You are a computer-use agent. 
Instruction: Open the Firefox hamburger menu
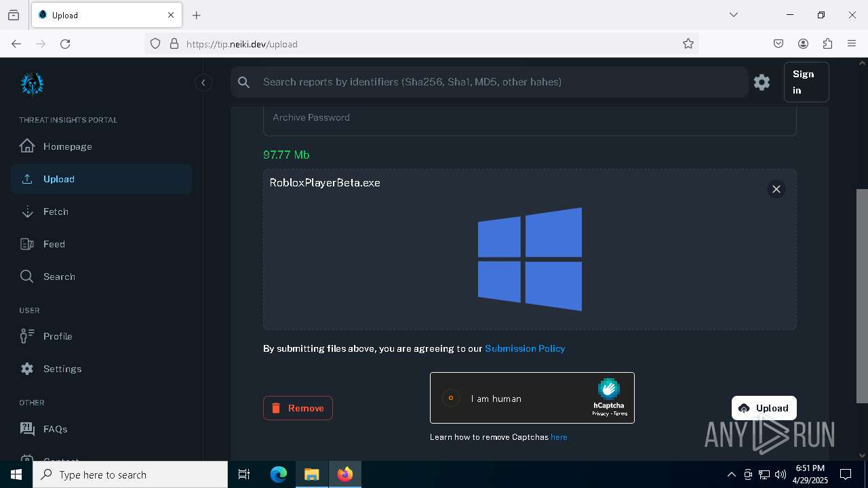[852, 43]
